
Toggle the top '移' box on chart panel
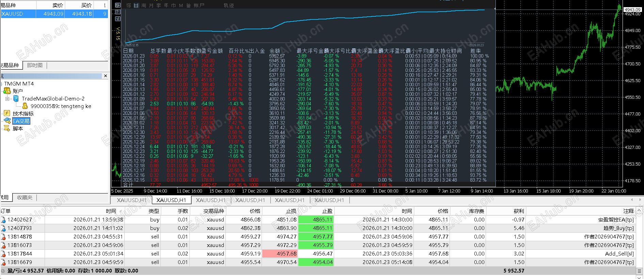118,5
